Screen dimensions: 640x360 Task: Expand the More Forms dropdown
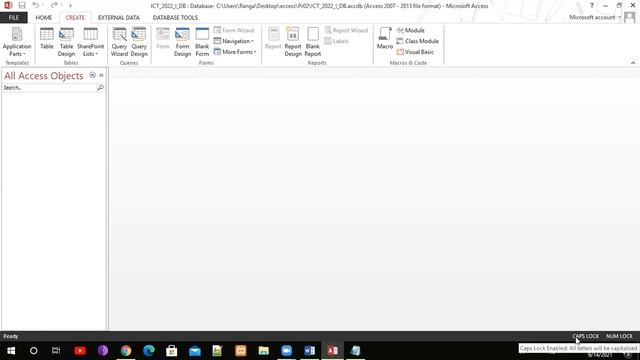tap(235, 52)
